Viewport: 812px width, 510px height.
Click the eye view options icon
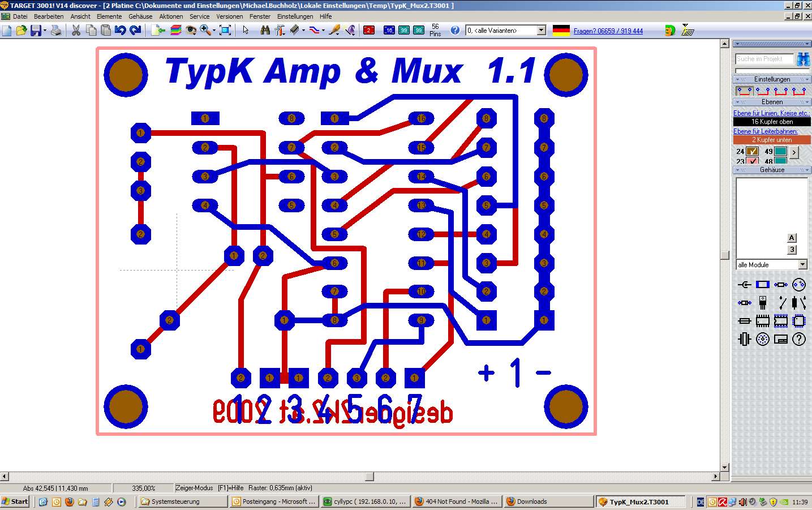pos(191,31)
